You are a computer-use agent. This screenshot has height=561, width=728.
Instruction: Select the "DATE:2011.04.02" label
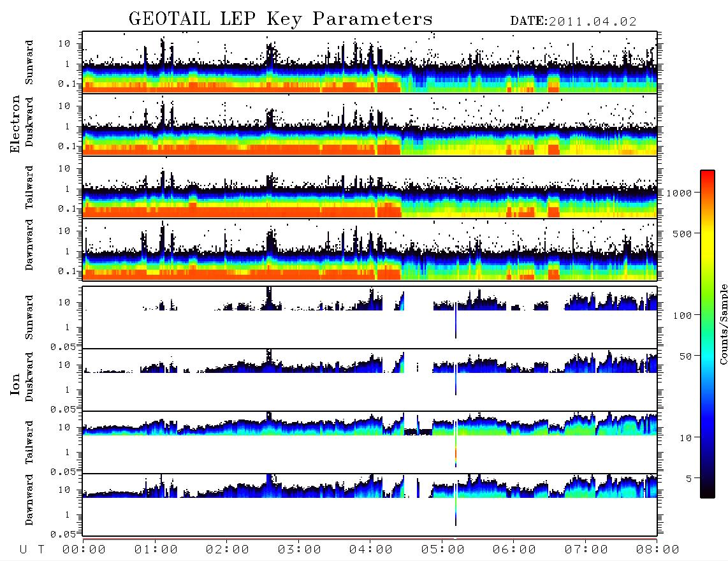click(x=573, y=22)
